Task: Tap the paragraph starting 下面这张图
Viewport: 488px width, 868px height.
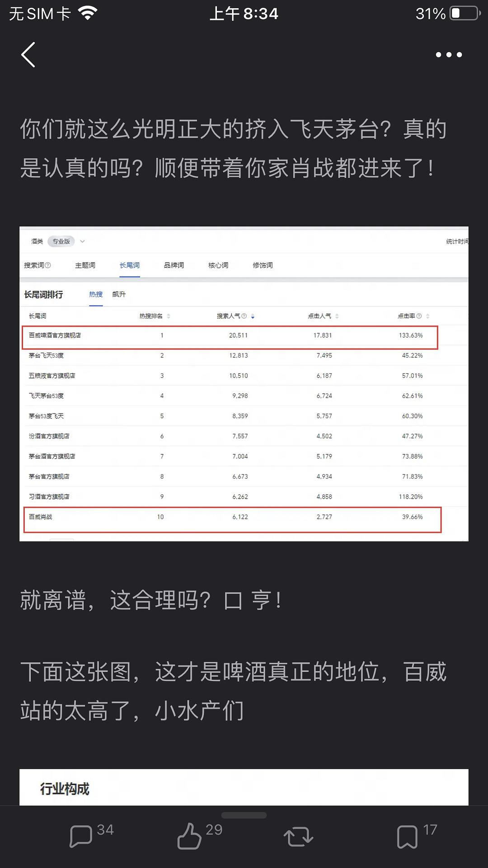Action: [233, 691]
